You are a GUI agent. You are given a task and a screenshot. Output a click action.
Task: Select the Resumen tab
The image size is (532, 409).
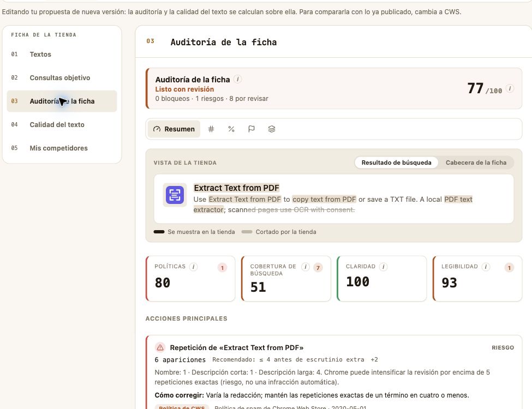174,129
